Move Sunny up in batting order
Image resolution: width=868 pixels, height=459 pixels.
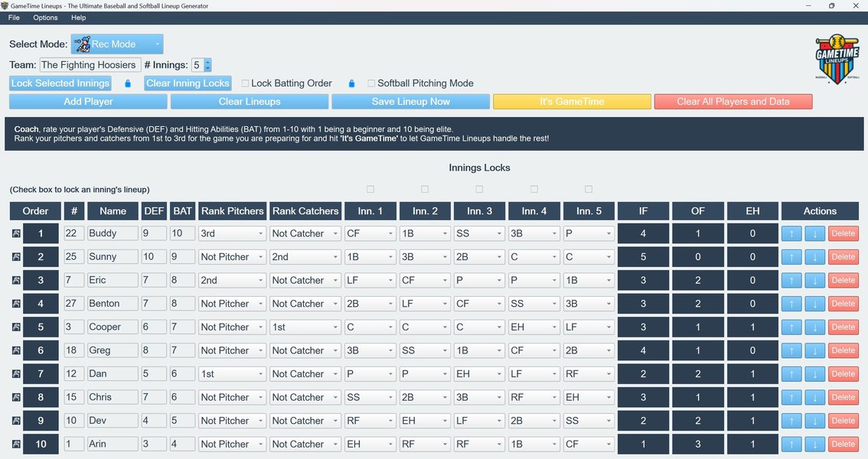tap(791, 256)
